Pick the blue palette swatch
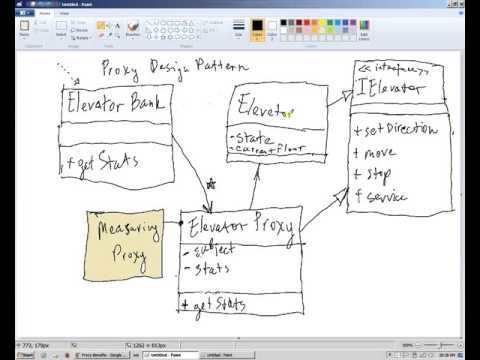This screenshot has height=360, width=480. pyautogui.click(x=346, y=23)
